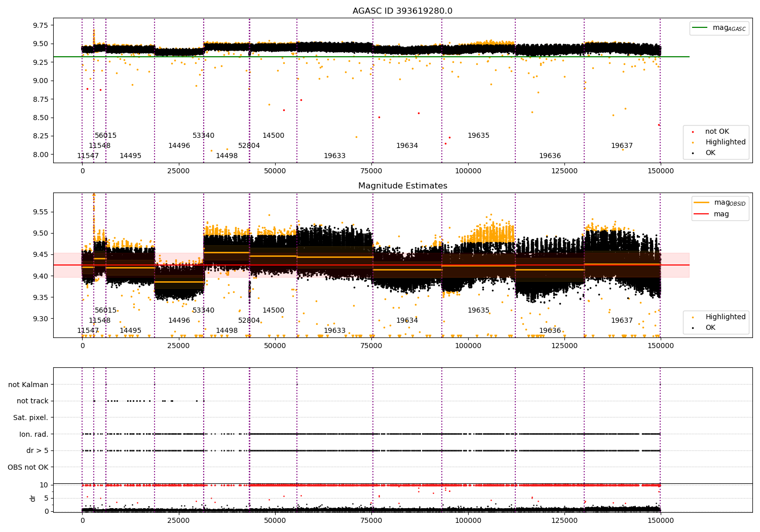The width and height of the screenshot is (760, 532).
Task: Click obsid label 56015 in AGASC ID plot
Action: [106, 136]
